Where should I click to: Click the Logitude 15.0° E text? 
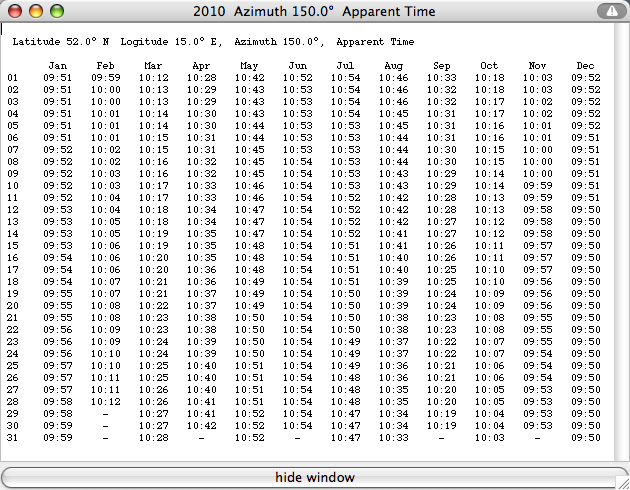171,42
